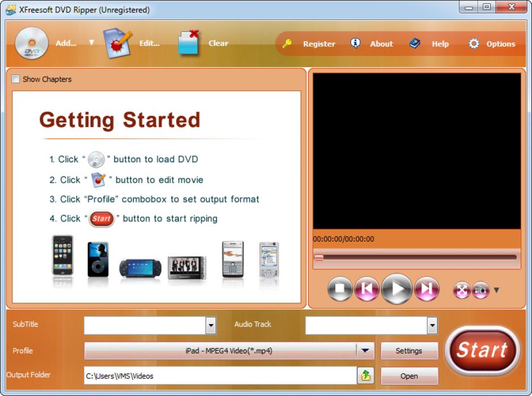Screen dimensions: 532x396
Task: Expand the snapshot options arrow
Action: click(x=496, y=290)
